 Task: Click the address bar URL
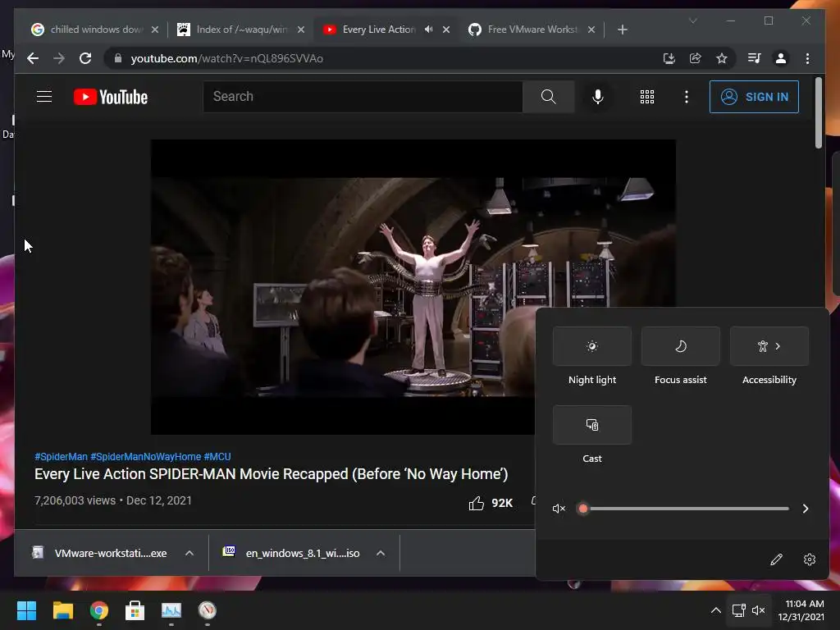click(226, 58)
